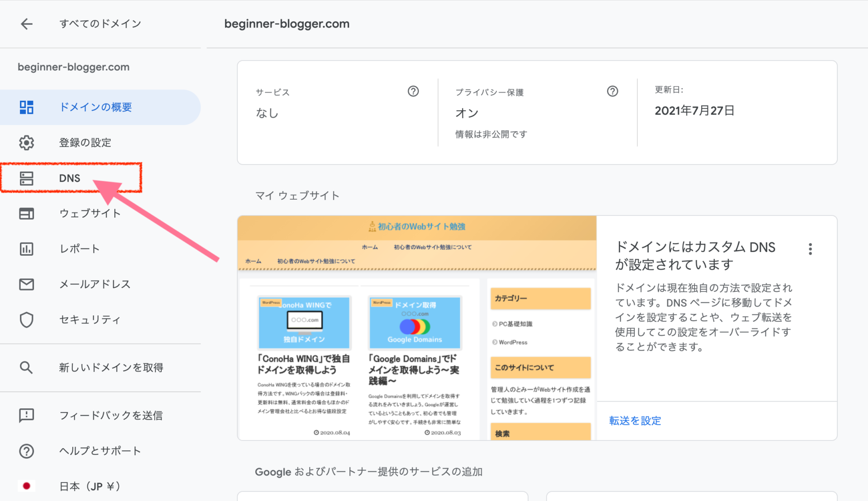Screen dimensions: 868x501
Task: Open DNS settings from the sidebar
Action: coord(27,178)
